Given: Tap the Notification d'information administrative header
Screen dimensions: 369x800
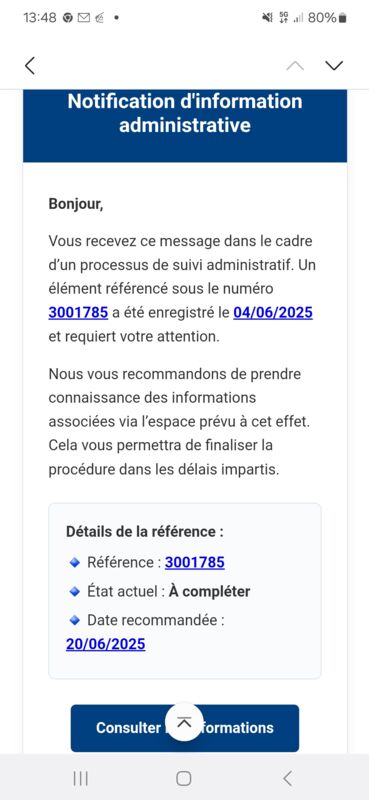Looking at the screenshot, I should pos(185,113).
